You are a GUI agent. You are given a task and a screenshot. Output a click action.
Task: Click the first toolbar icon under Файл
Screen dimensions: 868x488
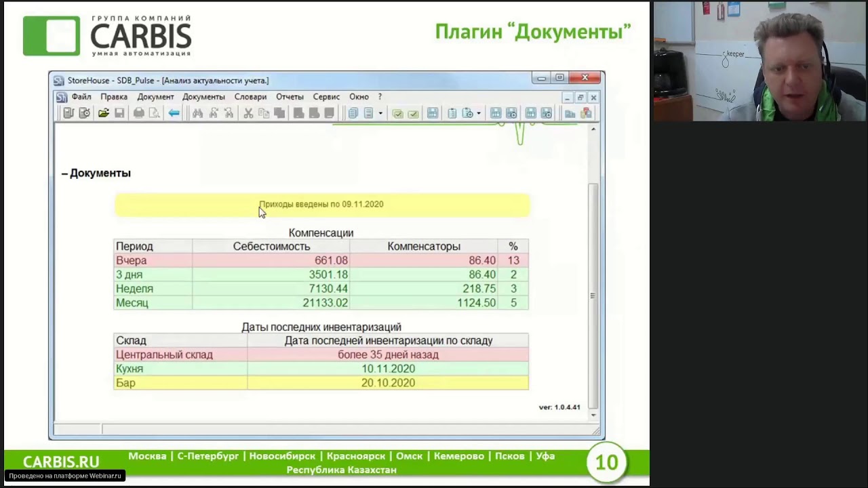tap(68, 113)
